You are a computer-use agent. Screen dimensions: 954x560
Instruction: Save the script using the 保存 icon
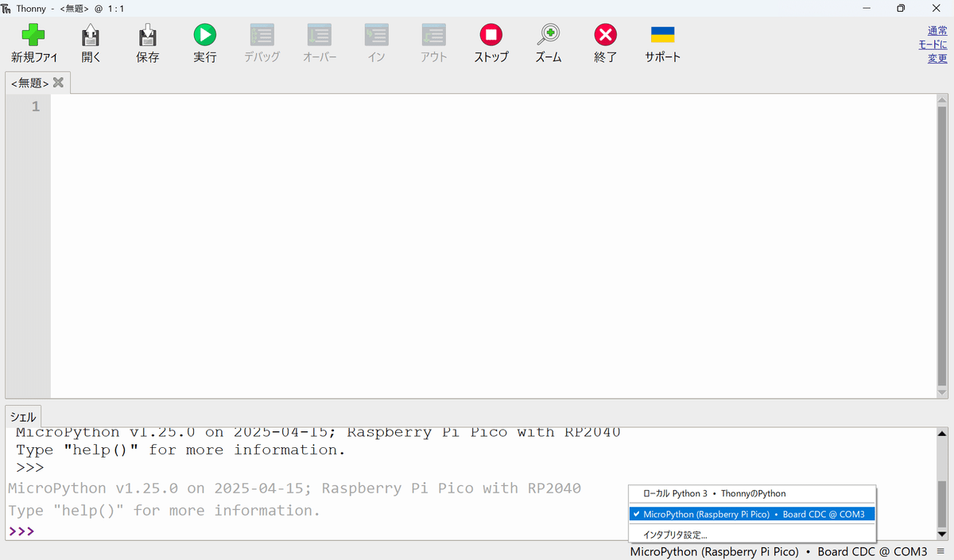click(148, 35)
